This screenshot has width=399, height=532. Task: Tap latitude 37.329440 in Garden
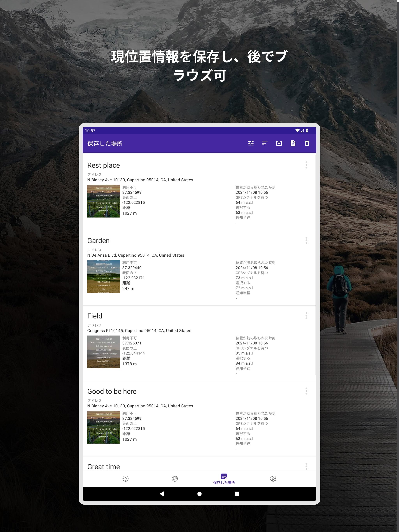pos(132,268)
